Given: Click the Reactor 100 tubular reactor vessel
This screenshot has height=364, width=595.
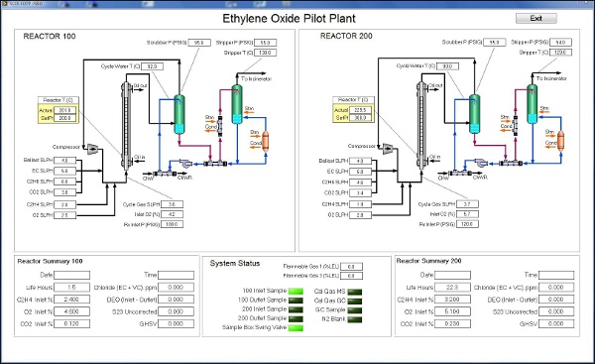Looking at the screenshot, I should point(126,126).
